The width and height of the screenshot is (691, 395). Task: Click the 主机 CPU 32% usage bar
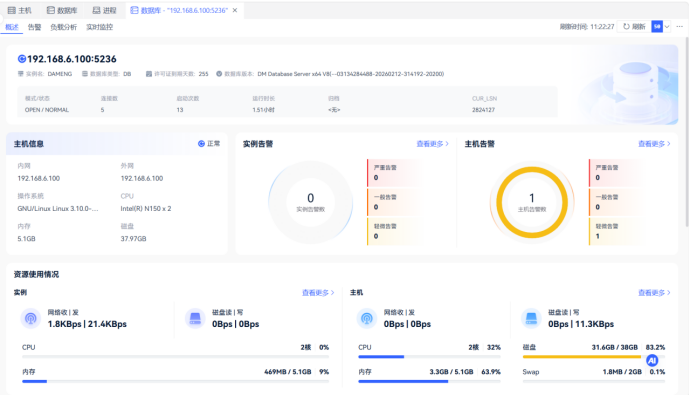(429, 357)
